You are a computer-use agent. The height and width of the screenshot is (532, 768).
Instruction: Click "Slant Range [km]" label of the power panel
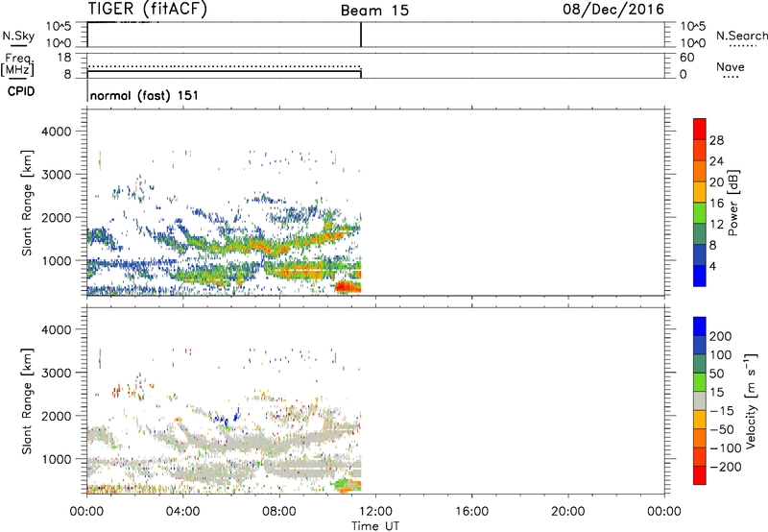tap(27, 203)
